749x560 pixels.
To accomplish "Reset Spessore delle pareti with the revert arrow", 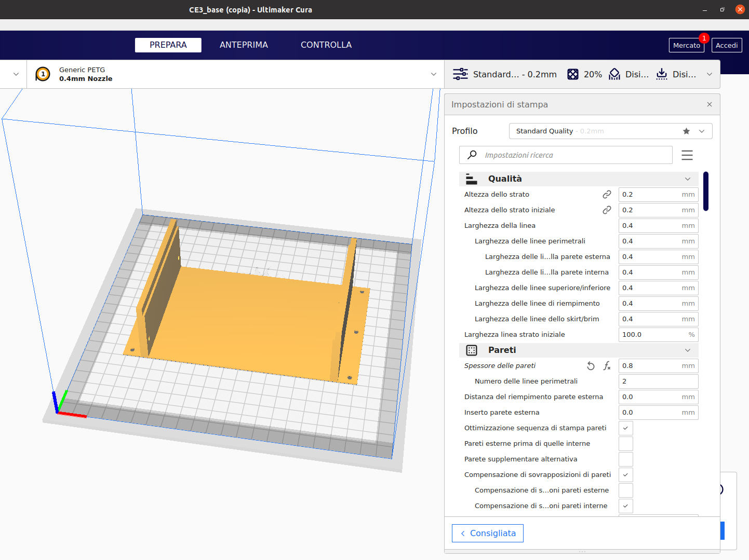I will point(591,366).
